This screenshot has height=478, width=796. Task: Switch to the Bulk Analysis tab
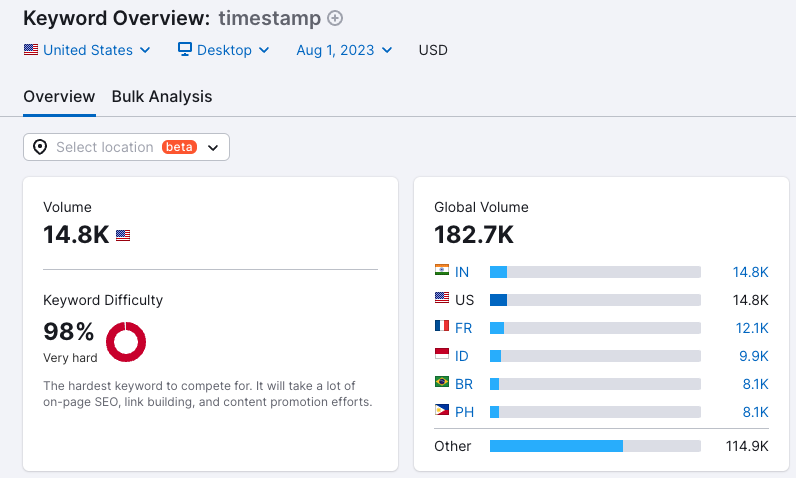tap(162, 97)
